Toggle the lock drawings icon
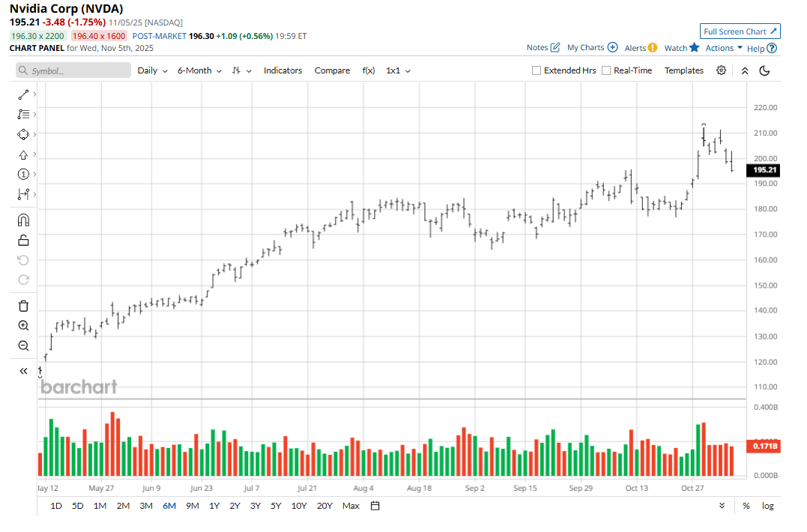 click(x=23, y=241)
